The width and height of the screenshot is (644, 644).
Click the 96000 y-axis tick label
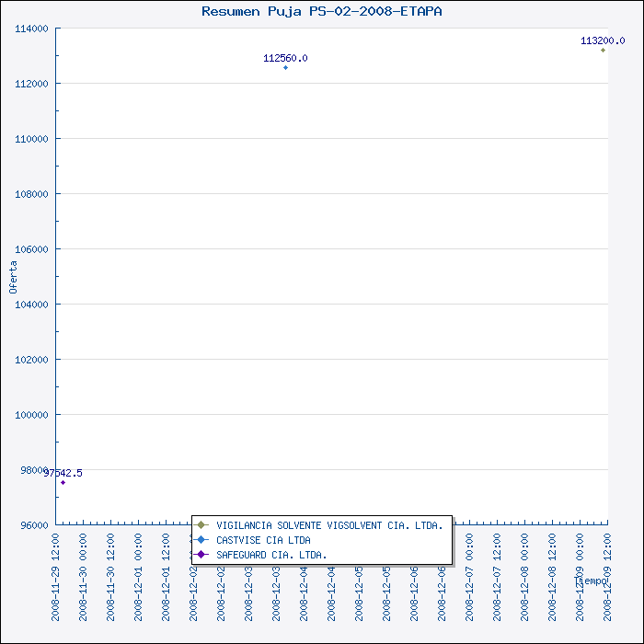(34, 525)
